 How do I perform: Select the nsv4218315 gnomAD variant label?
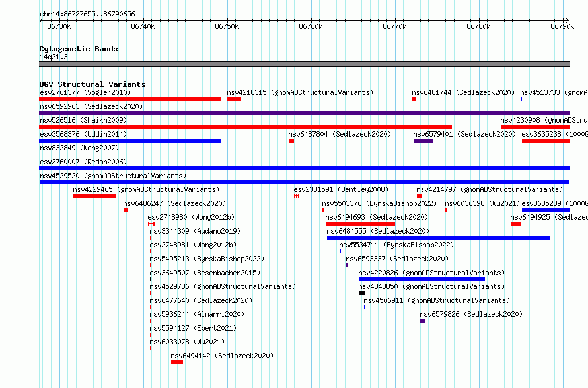pos(300,92)
